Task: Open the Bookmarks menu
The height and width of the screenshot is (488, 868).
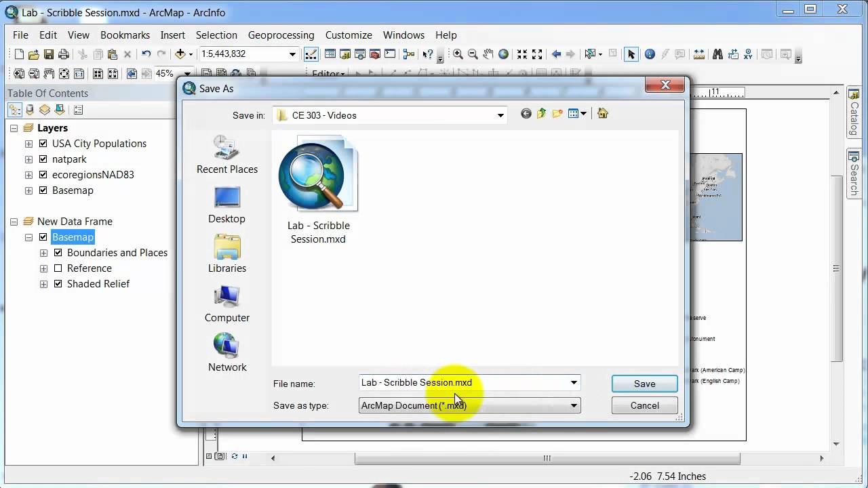Action: pyautogui.click(x=125, y=35)
